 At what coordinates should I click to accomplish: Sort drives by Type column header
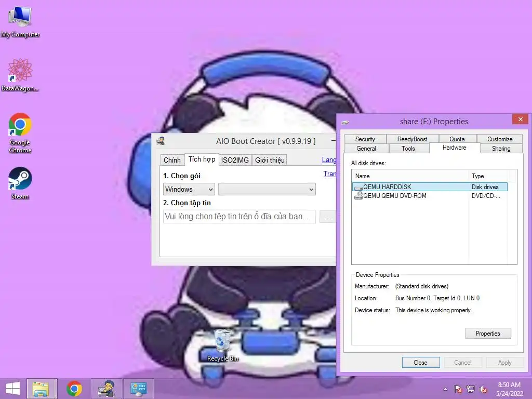(487, 176)
